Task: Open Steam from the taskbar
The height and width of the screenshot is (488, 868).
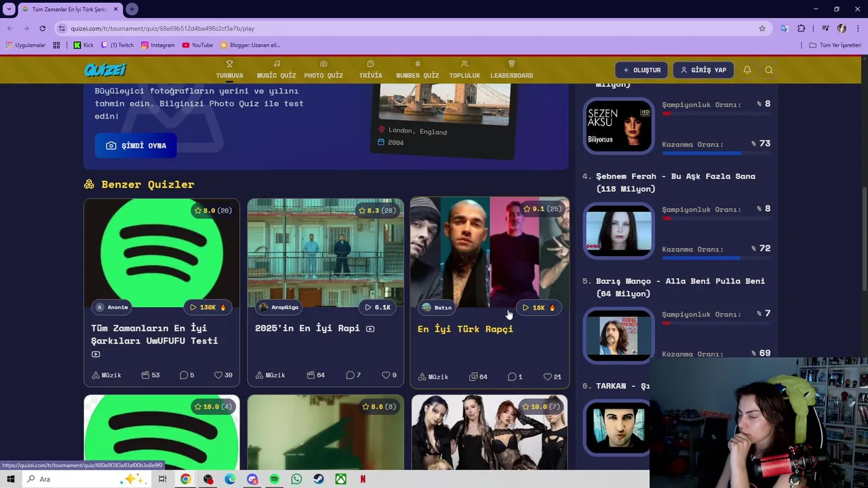Action: pyautogui.click(x=319, y=479)
